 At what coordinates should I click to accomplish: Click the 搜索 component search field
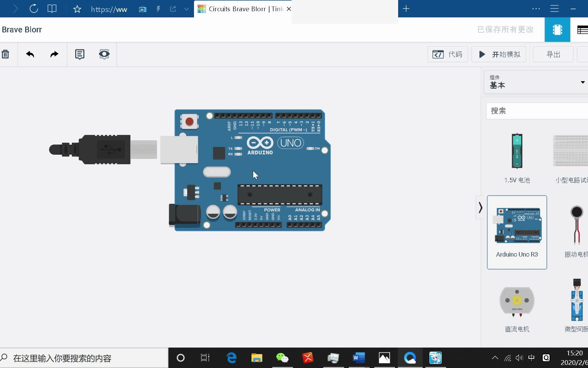tap(537, 111)
